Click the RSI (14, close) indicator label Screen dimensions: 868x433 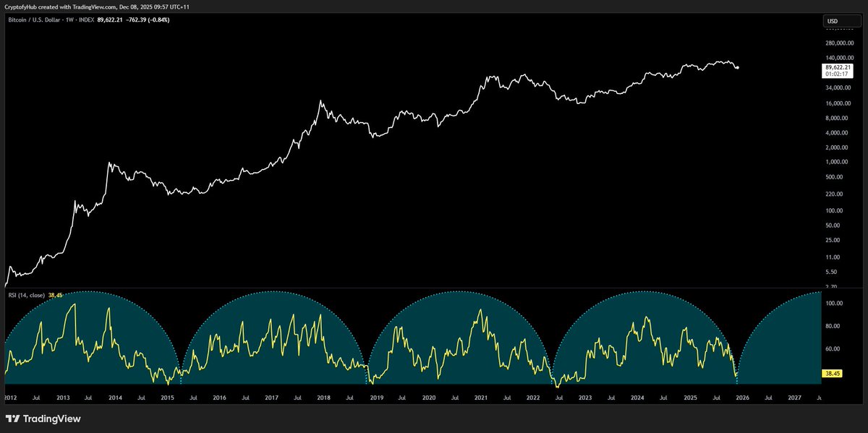27,295
